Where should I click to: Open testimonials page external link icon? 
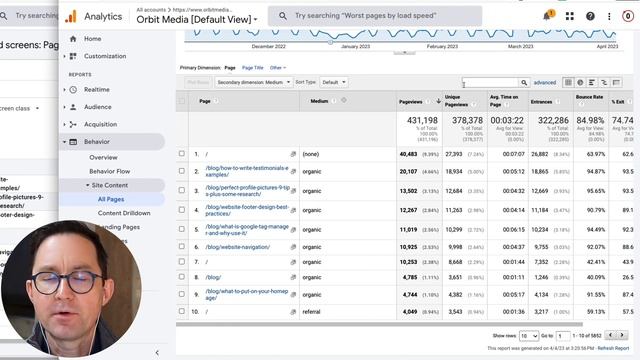pyautogui.click(x=293, y=171)
